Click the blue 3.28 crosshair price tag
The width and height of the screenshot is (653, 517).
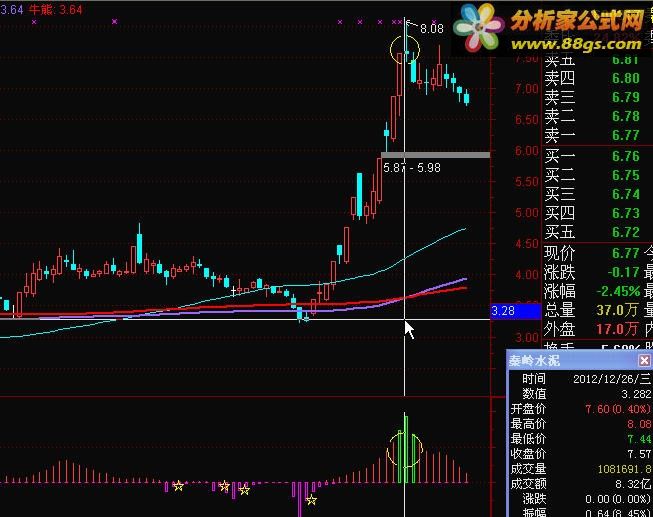click(515, 311)
